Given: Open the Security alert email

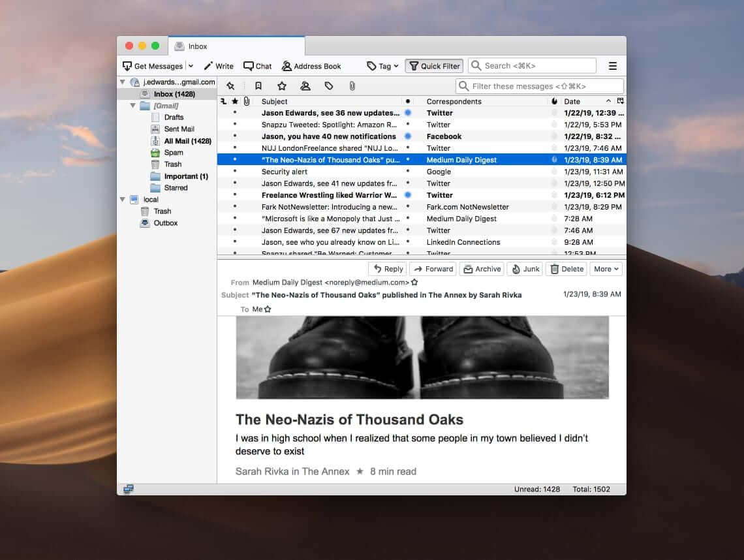Looking at the screenshot, I should [422, 172].
